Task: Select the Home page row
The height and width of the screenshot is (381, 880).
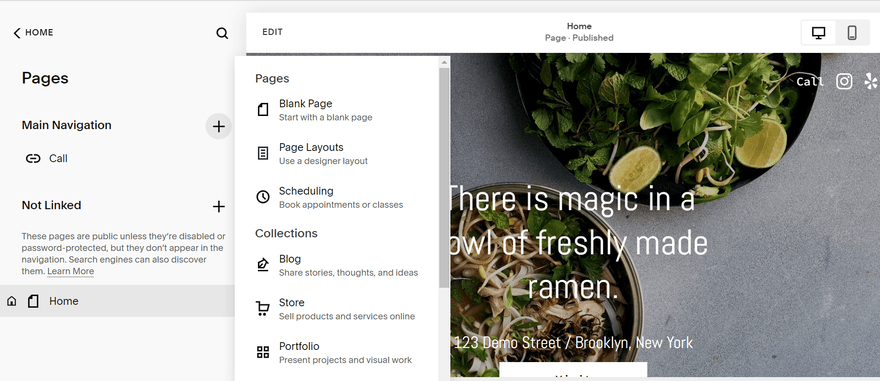Action: tap(117, 301)
